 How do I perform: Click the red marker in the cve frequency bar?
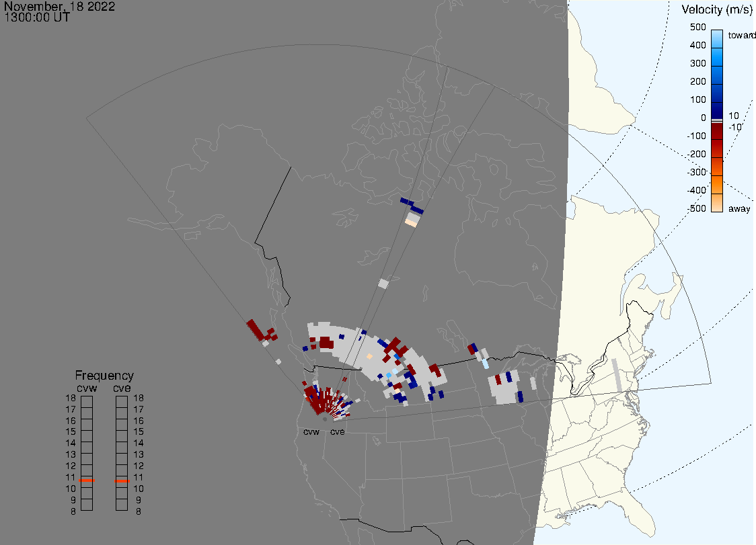pos(122,481)
